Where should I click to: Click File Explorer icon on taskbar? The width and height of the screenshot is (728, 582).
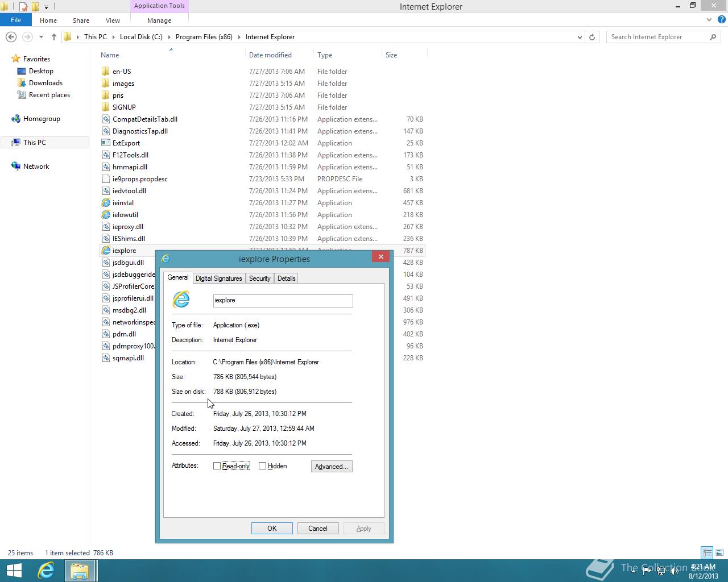[x=80, y=571]
